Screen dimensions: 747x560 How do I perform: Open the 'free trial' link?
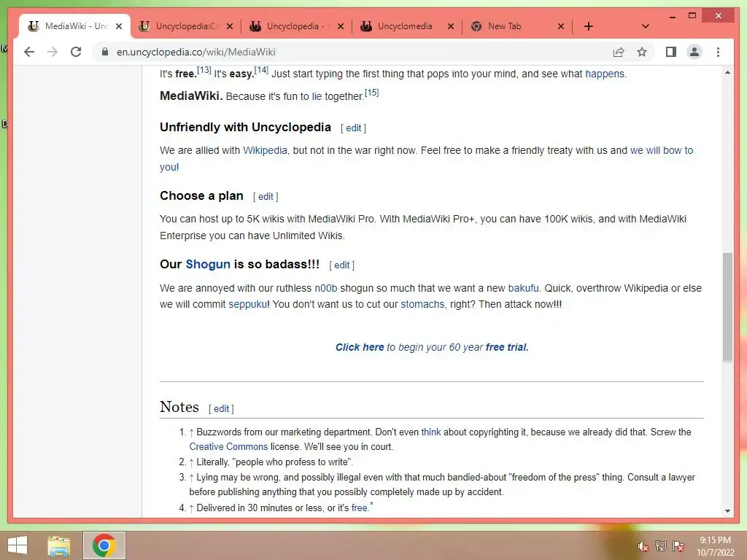tap(506, 347)
